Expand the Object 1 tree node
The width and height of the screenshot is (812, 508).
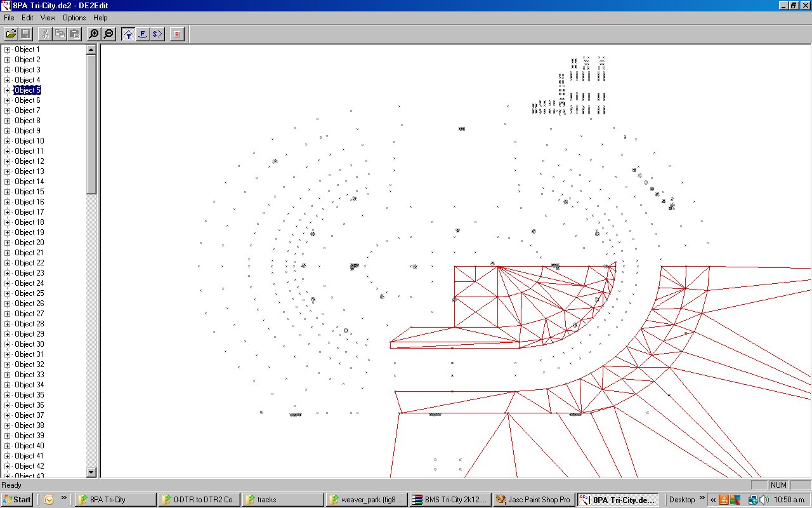coord(8,50)
